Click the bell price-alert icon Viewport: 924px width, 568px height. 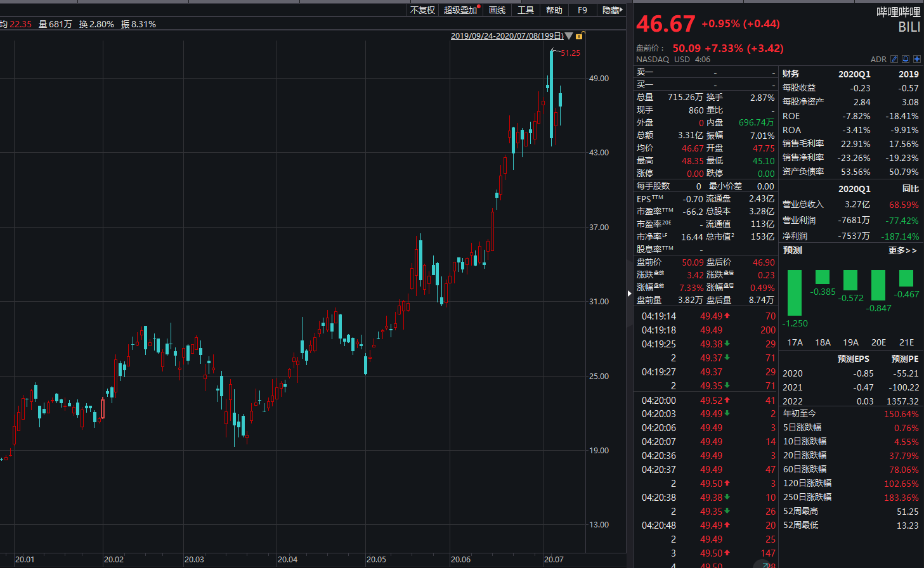point(906,59)
